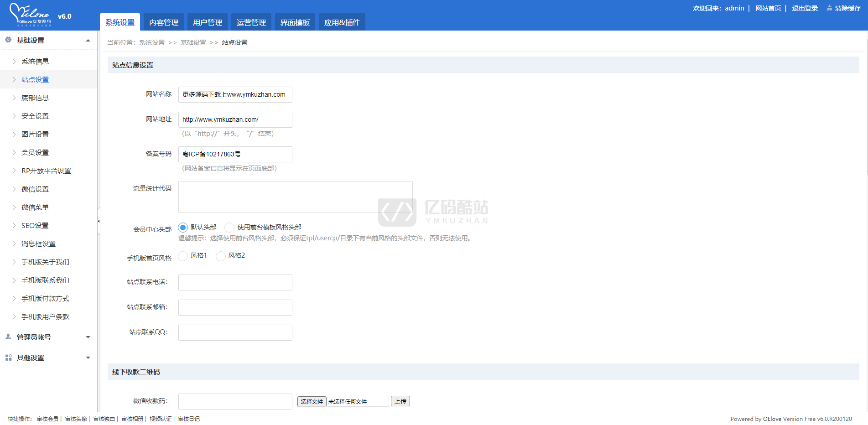The image size is (868, 425).
Task: Choose 风格1 for mobile homepage style
Action: click(x=183, y=256)
